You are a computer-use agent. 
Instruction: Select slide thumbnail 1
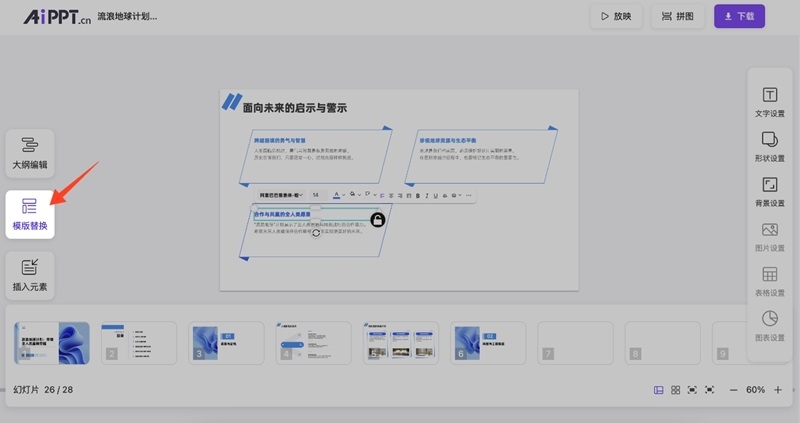(x=52, y=343)
